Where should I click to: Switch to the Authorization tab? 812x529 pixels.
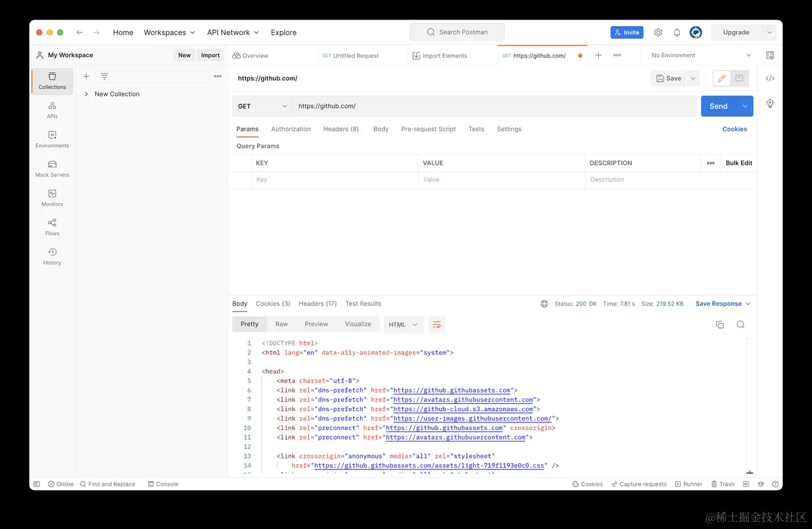(x=291, y=129)
